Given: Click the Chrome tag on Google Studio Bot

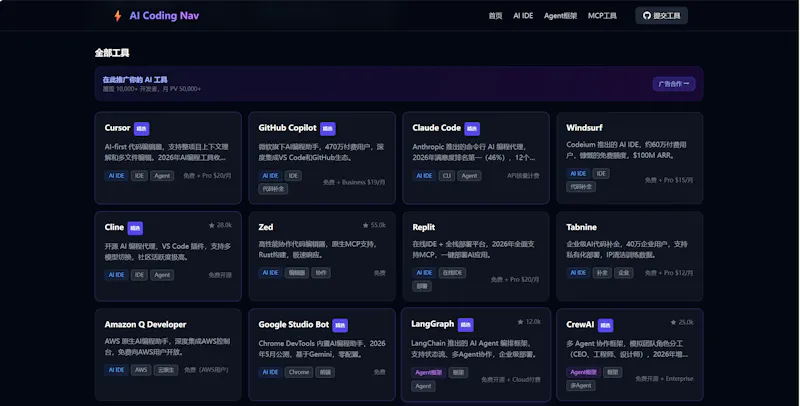Looking at the screenshot, I should [x=298, y=372].
